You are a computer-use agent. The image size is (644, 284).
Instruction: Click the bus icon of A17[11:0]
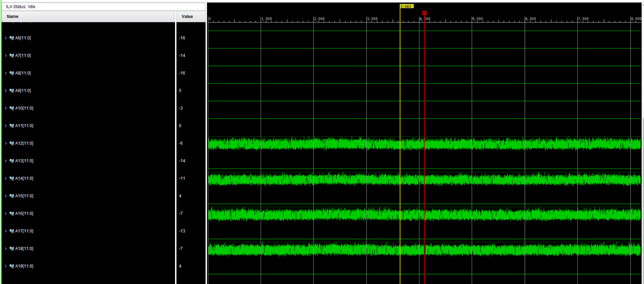(x=12, y=232)
